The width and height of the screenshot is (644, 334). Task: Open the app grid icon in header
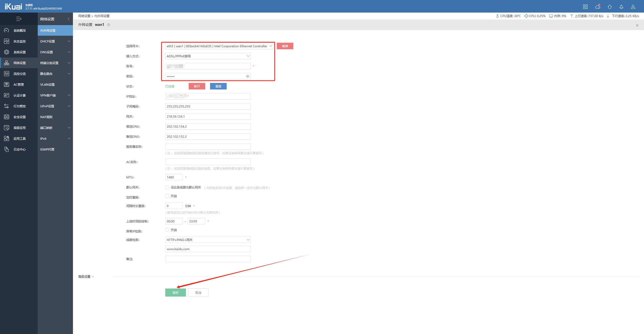[585, 7]
